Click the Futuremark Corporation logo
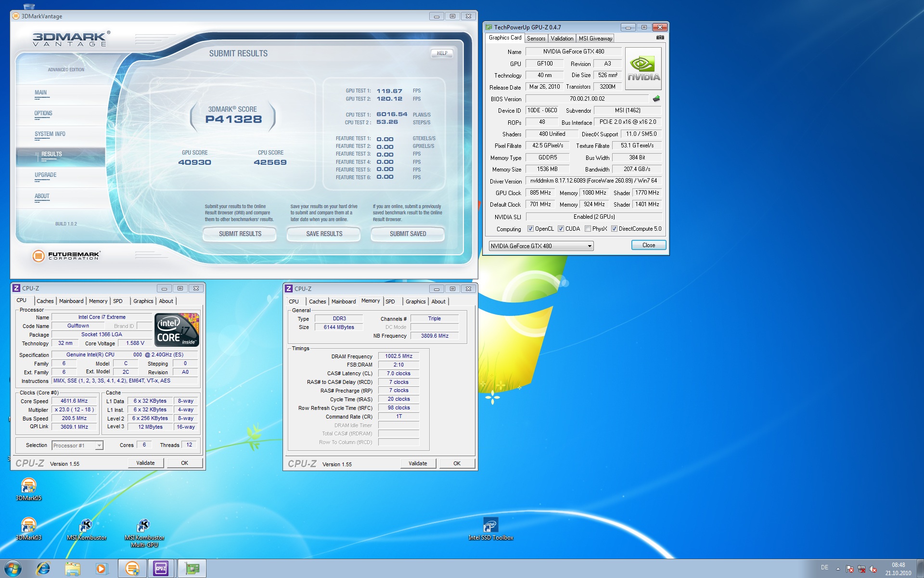This screenshot has height=578, width=924. coord(66,256)
